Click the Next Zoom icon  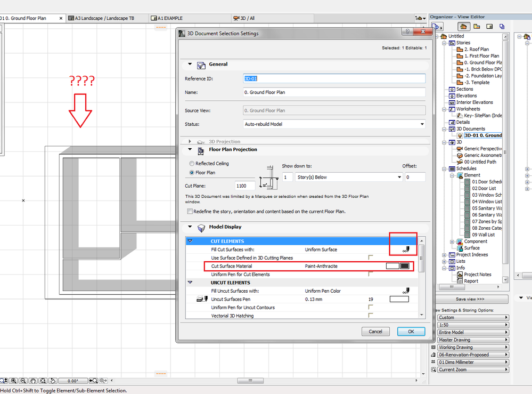point(103,381)
